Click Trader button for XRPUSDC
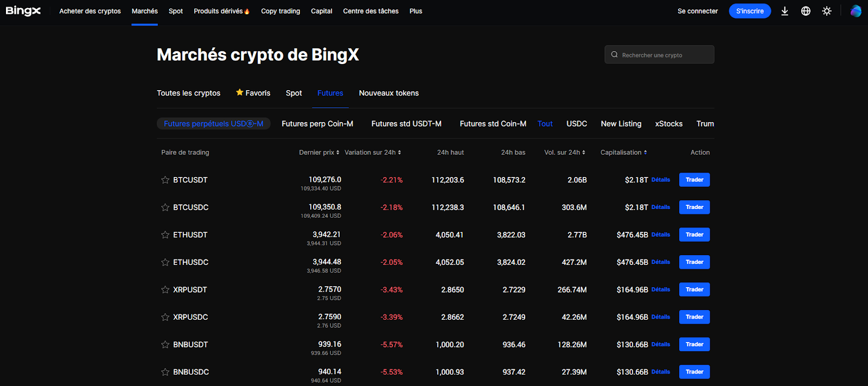868x386 pixels. pyautogui.click(x=694, y=317)
